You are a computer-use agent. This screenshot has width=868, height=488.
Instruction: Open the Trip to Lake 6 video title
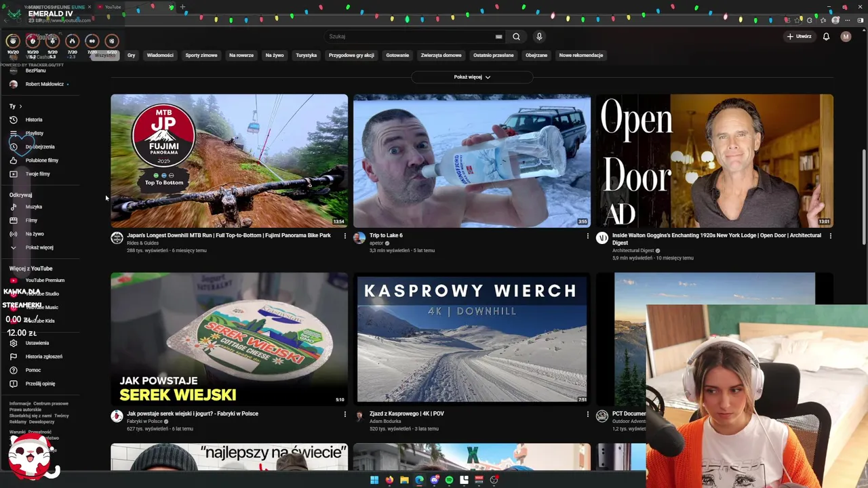tap(386, 236)
